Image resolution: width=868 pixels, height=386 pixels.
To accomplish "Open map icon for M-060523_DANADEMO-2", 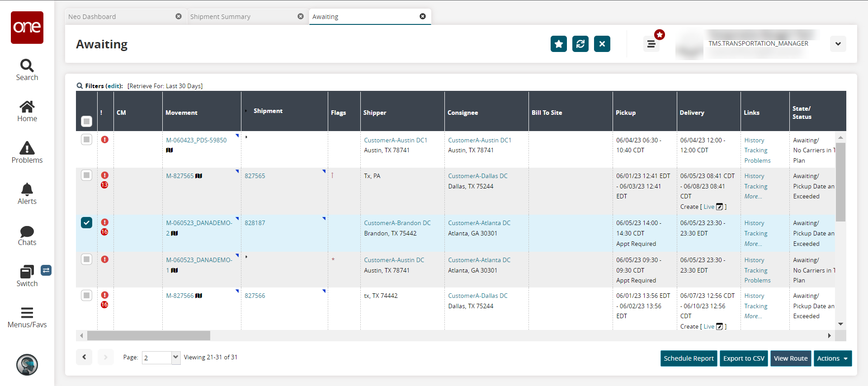I will point(175,233).
